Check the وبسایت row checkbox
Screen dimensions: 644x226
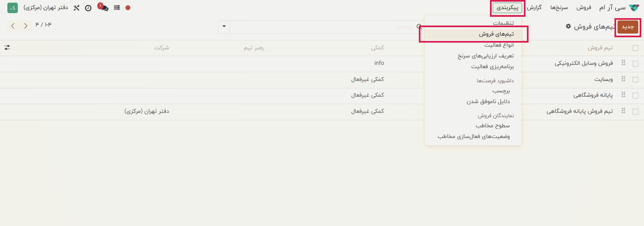pos(635,80)
